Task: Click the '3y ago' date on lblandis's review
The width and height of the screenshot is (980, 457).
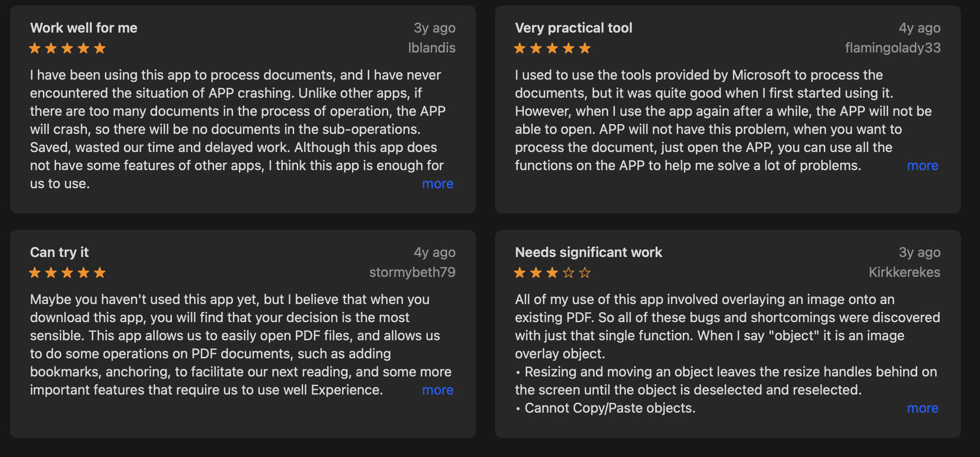Action: 434,28
